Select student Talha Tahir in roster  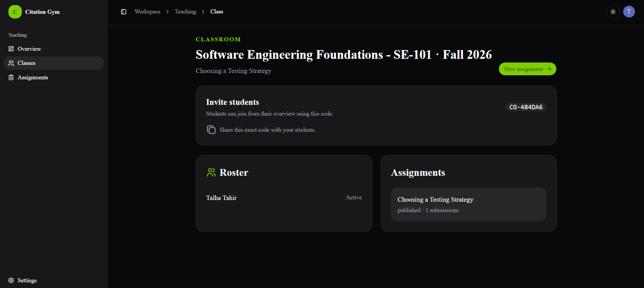point(221,198)
